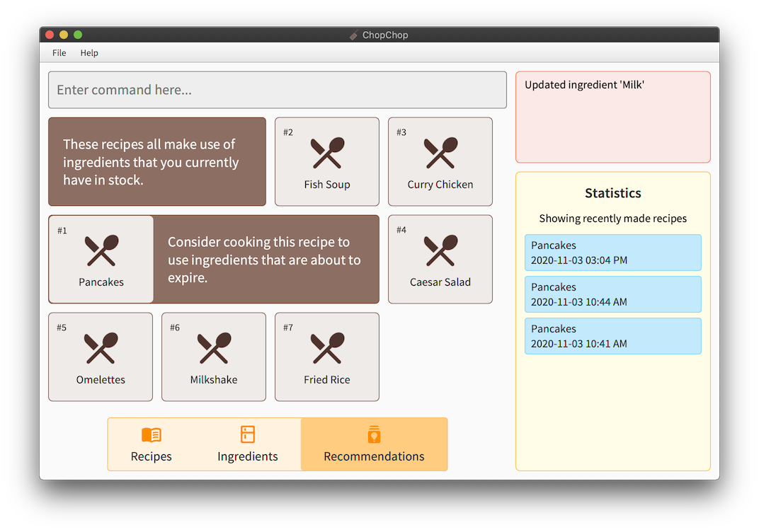The image size is (759, 532).
Task: Click the Ingredients fridge icon
Action: point(248,434)
